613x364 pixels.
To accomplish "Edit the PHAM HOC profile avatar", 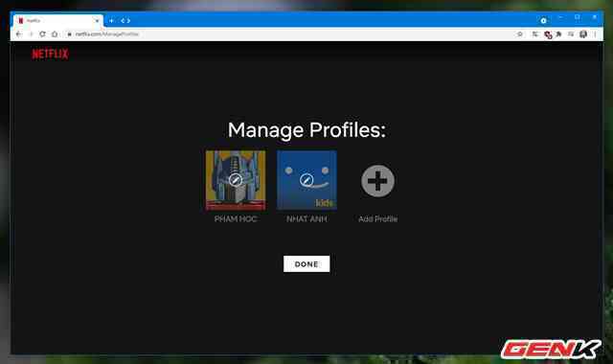I will click(x=236, y=180).
